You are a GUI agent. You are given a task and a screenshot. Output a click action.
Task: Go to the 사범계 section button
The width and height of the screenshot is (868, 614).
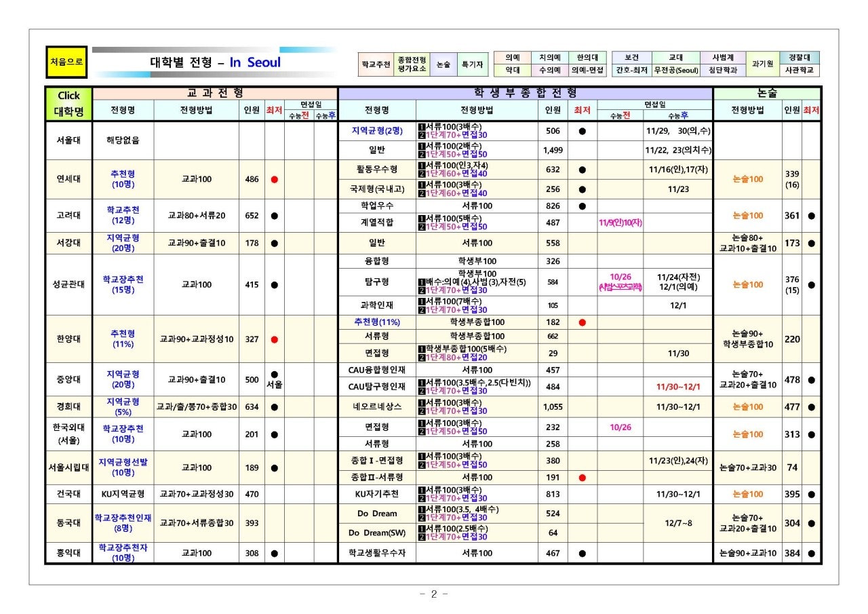click(x=723, y=58)
